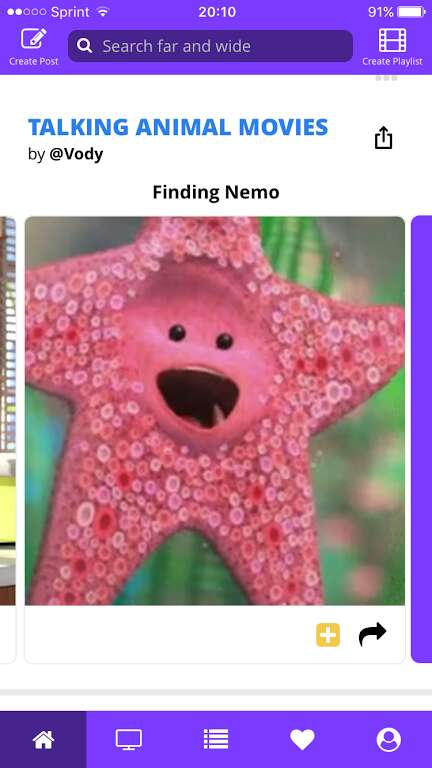The width and height of the screenshot is (432, 768).
Task: Open the Create Playlist film icon
Action: click(x=392, y=40)
